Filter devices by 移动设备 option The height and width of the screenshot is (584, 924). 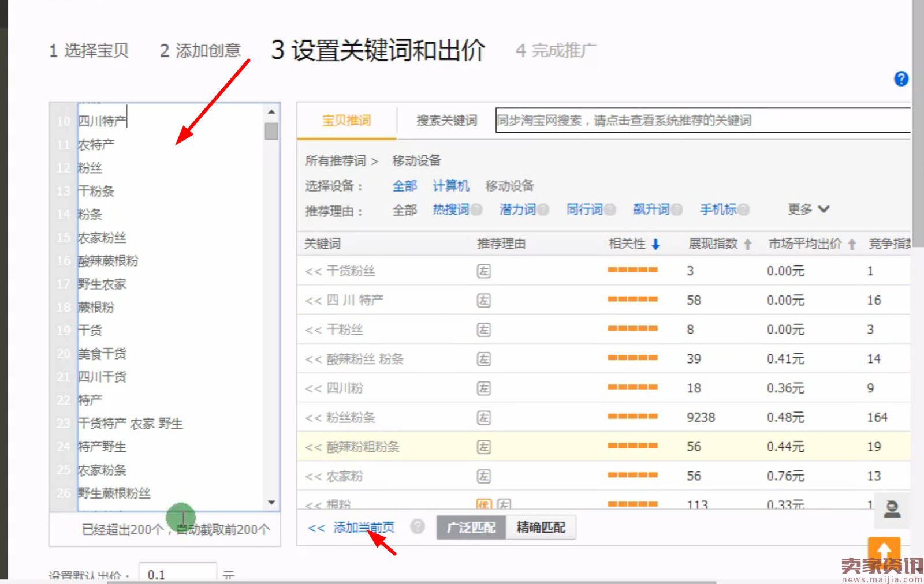tap(509, 186)
